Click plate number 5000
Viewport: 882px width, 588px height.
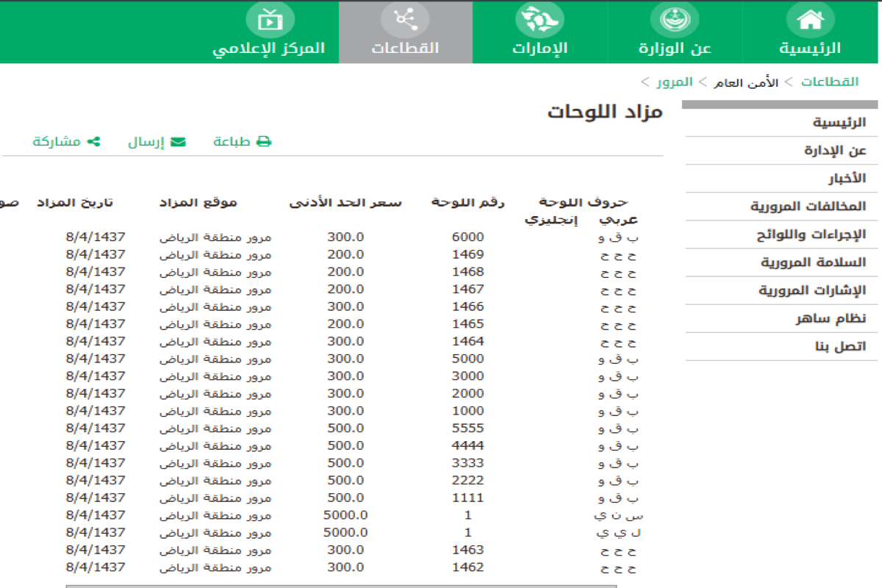(x=468, y=359)
